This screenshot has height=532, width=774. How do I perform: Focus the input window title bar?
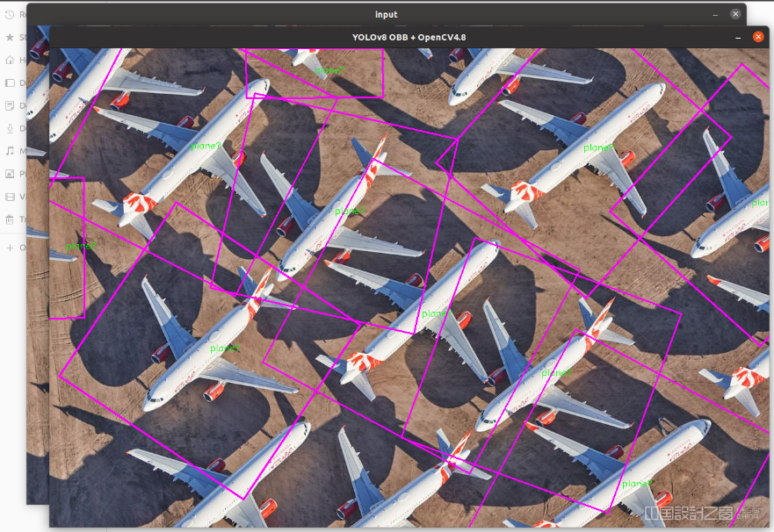pyautogui.click(x=386, y=14)
